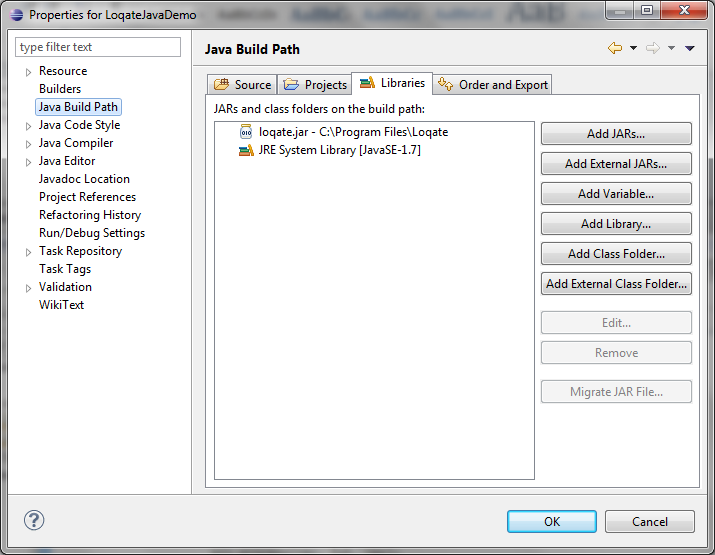Click the loqate.jar file icon

pos(246,132)
